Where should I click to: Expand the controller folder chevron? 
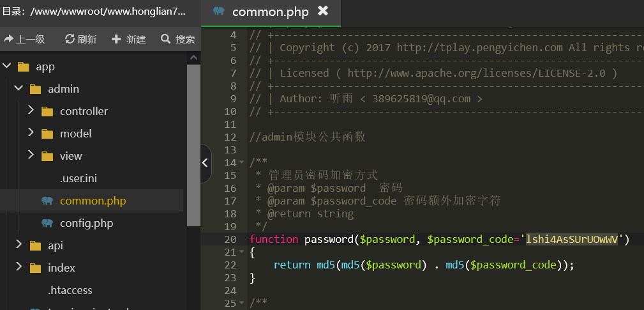point(31,111)
